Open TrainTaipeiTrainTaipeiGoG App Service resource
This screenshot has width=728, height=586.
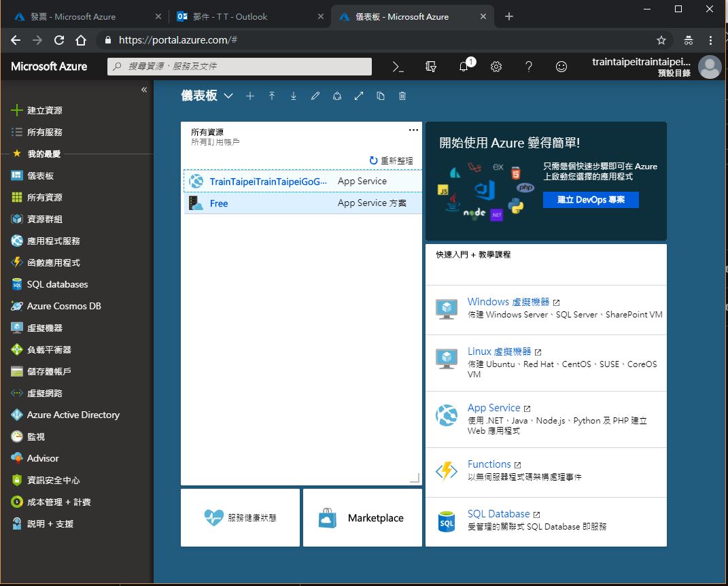pos(302,181)
